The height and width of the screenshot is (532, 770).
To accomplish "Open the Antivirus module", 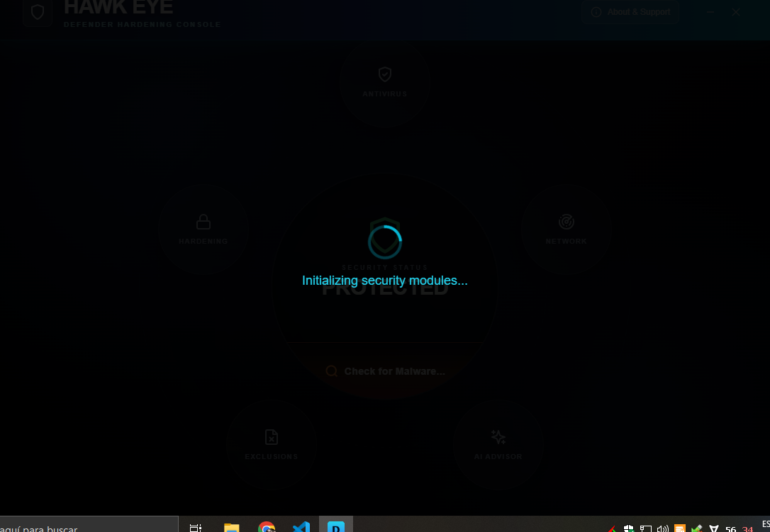I will [385, 82].
